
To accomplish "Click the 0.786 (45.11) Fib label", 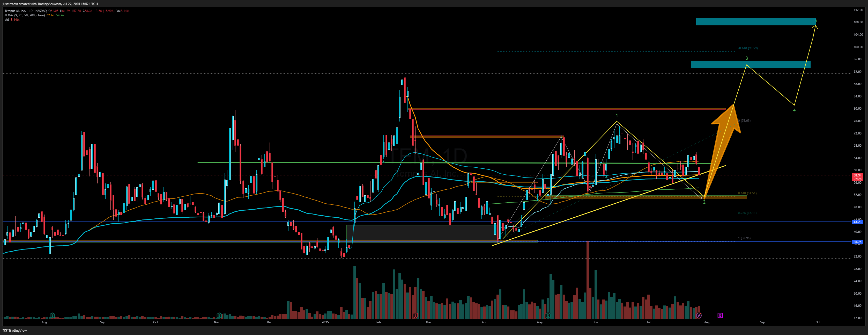I will click(x=747, y=213).
